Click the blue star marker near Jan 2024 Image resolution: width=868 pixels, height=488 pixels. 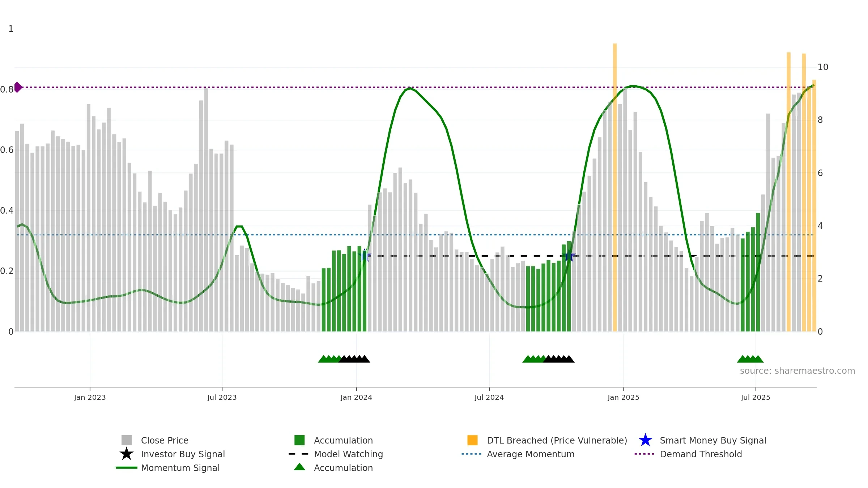click(365, 256)
